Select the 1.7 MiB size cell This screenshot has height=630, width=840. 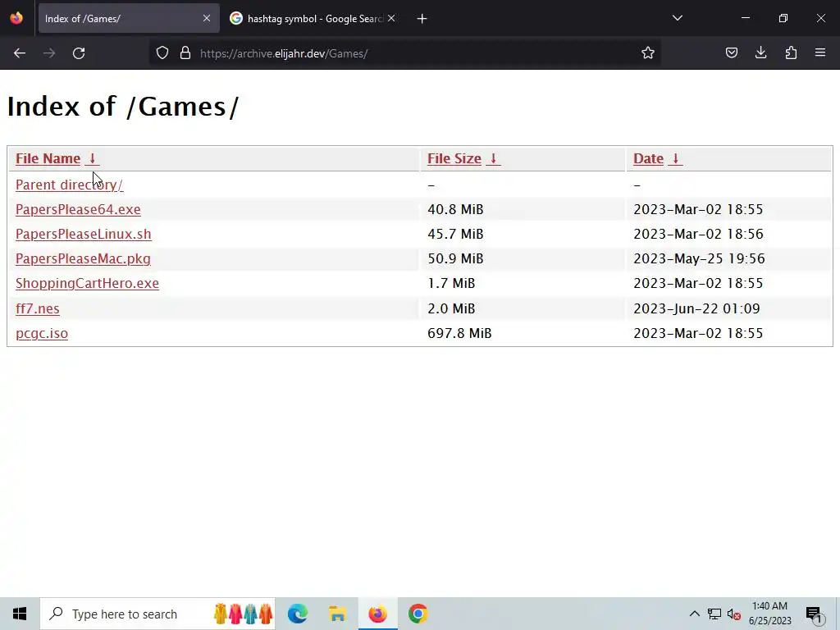pyautogui.click(x=451, y=283)
